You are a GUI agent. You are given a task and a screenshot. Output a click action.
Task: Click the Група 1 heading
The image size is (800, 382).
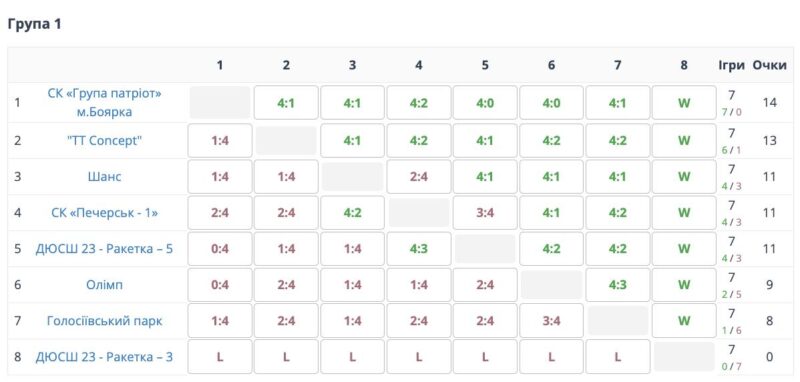pyautogui.click(x=35, y=24)
